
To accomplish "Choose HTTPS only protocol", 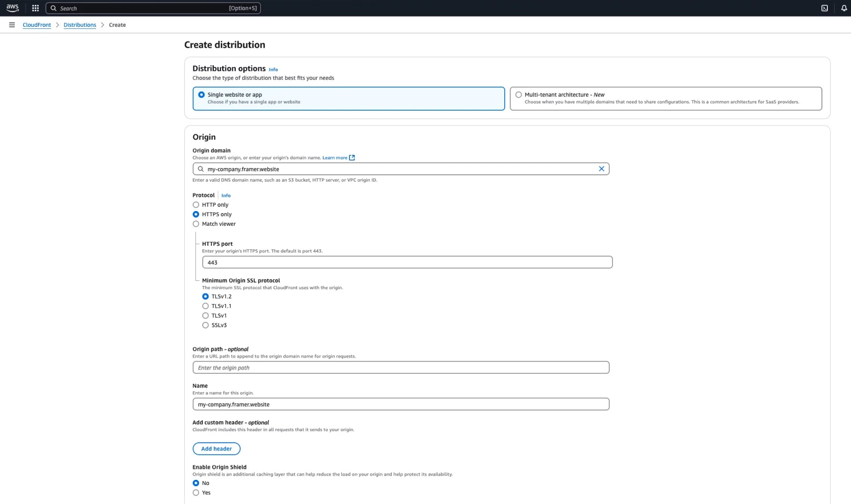I will 196,214.
